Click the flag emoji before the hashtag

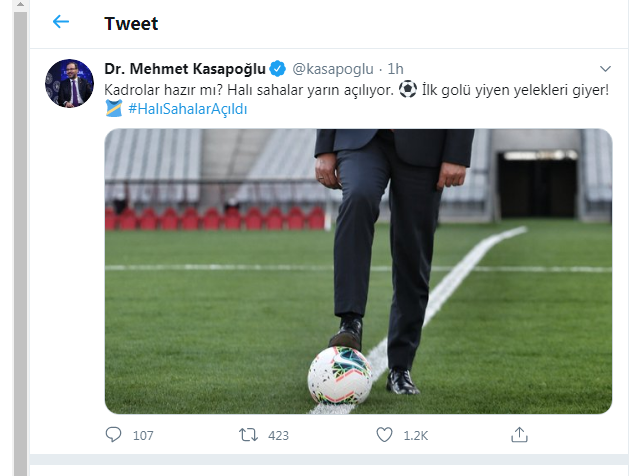113,107
